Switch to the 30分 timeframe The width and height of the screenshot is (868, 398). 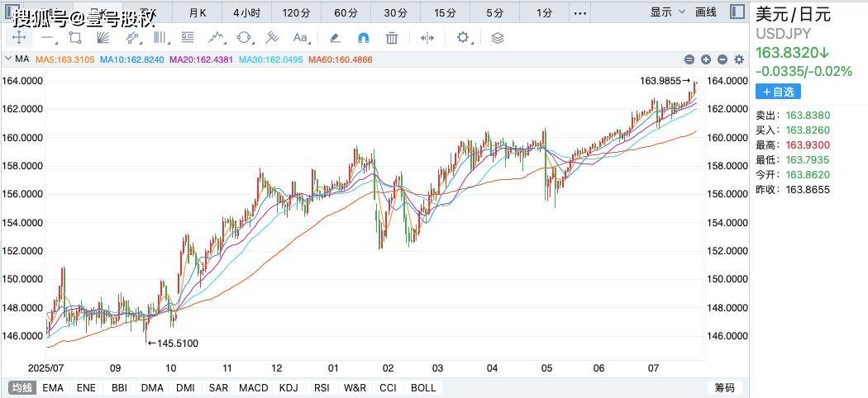395,12
